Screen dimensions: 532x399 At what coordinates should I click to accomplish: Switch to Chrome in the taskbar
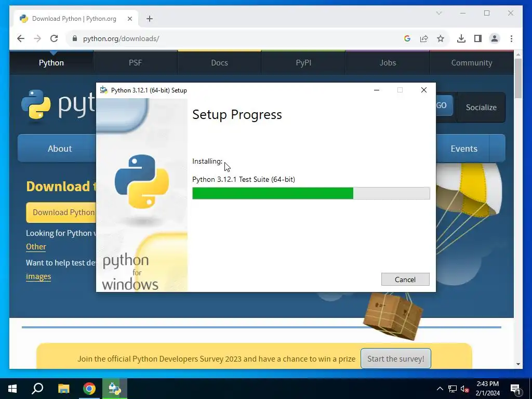89,389
